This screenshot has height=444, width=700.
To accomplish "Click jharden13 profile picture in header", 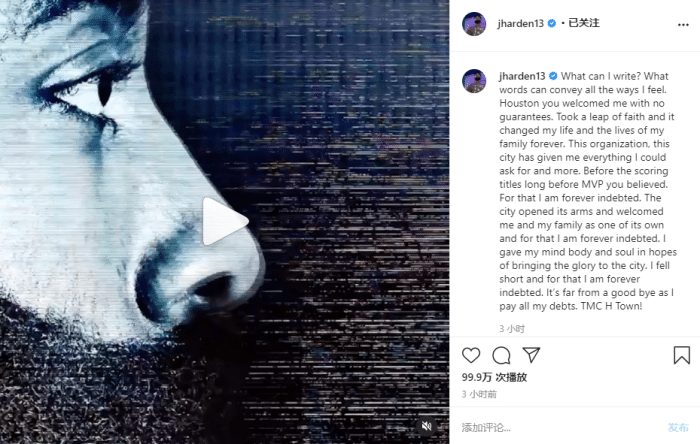I will (474, 24).
